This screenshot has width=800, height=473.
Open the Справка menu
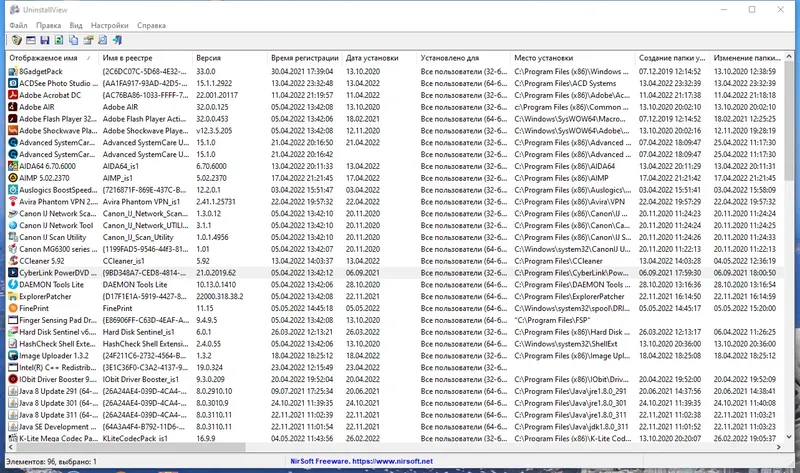point(152,26)
